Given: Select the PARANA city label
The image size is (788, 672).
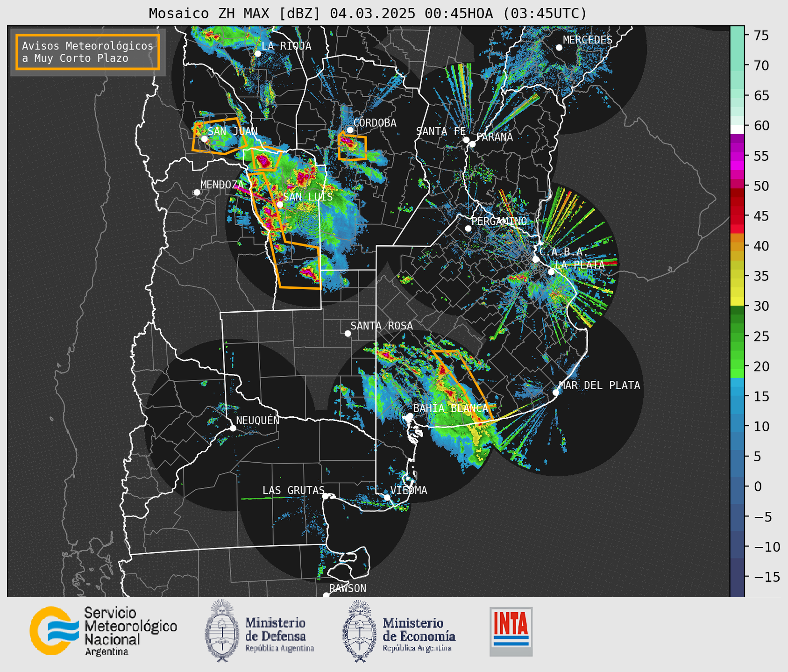Looking at the screenshot, I should 495,137.
